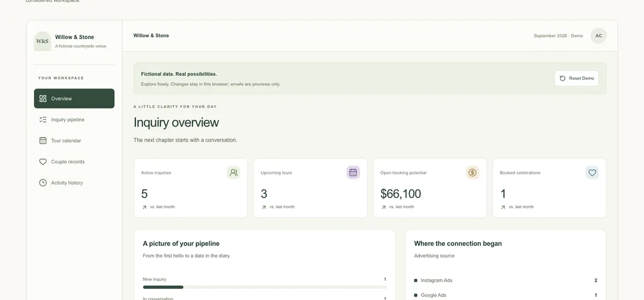Click the Overview grid icon
Viewport: 644px width, 300px height.
(43, 98)
